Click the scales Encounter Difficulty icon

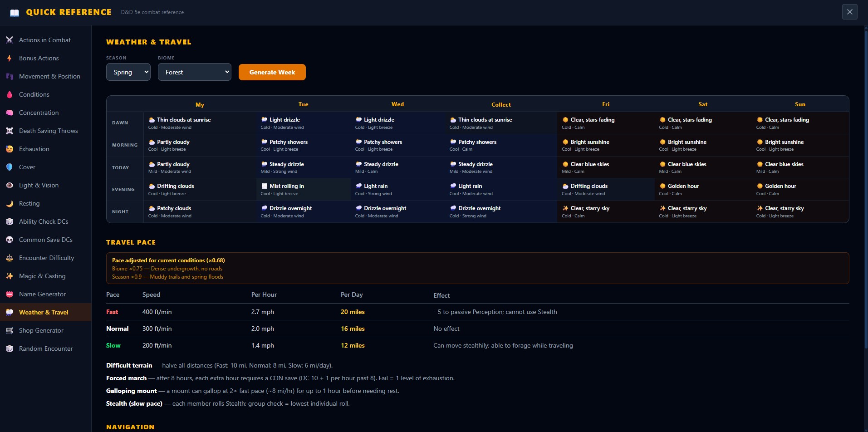(x=10, y=258)
